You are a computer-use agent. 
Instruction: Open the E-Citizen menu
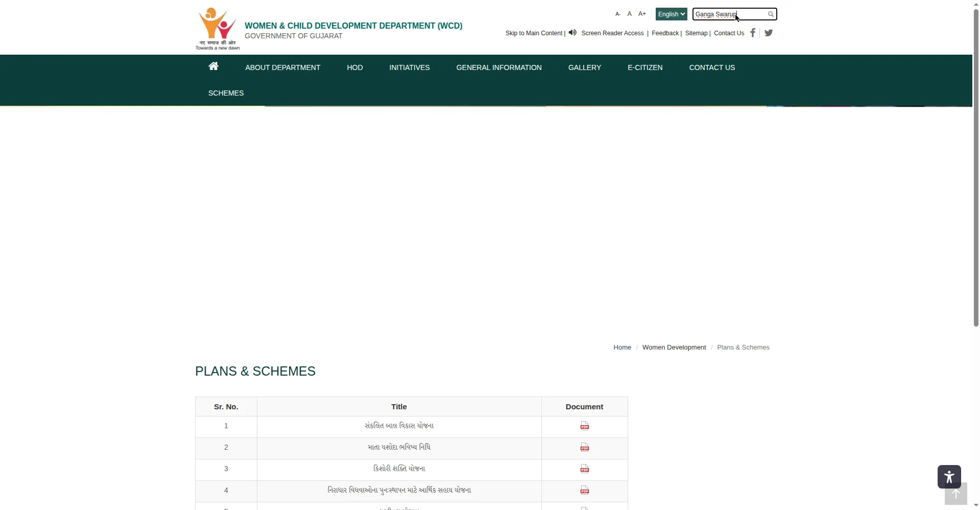click(645, 67)
